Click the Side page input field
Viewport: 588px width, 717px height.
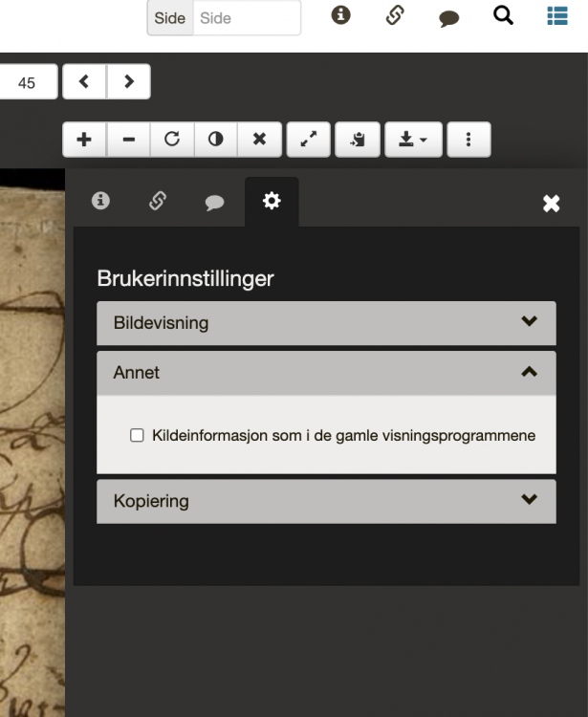[247, 18]
